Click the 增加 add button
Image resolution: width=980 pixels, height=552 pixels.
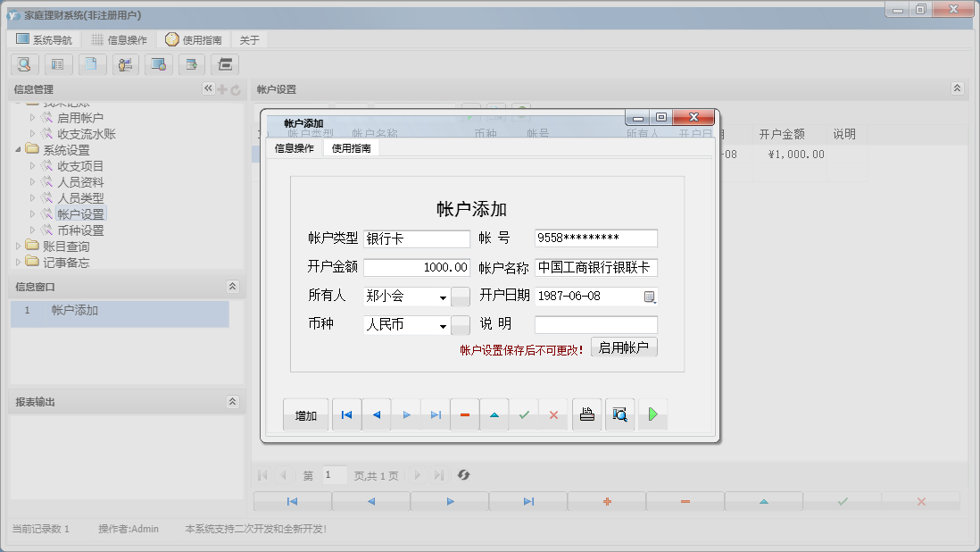(x=305, y=414)
